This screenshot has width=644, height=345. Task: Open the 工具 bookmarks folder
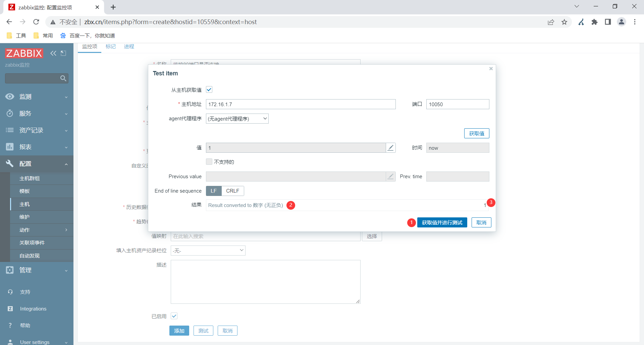[x=16, y=36]
